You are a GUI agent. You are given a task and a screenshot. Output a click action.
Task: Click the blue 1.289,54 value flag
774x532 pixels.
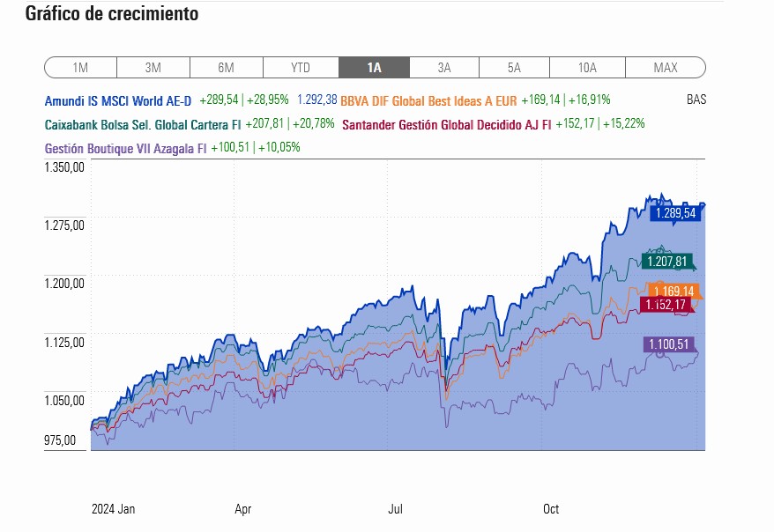pyautogui.click(x=675, y=213)
